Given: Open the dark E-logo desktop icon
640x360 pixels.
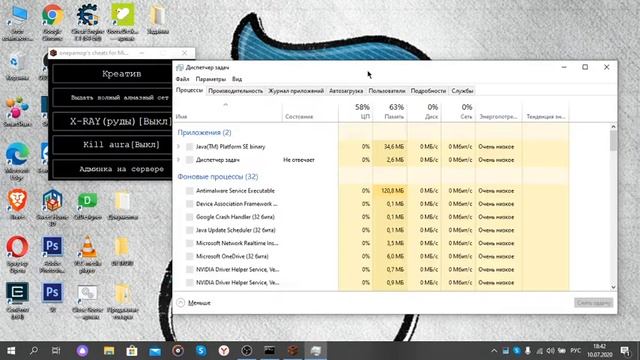Looking at the screenshot, I should click(x=17, y=299).
